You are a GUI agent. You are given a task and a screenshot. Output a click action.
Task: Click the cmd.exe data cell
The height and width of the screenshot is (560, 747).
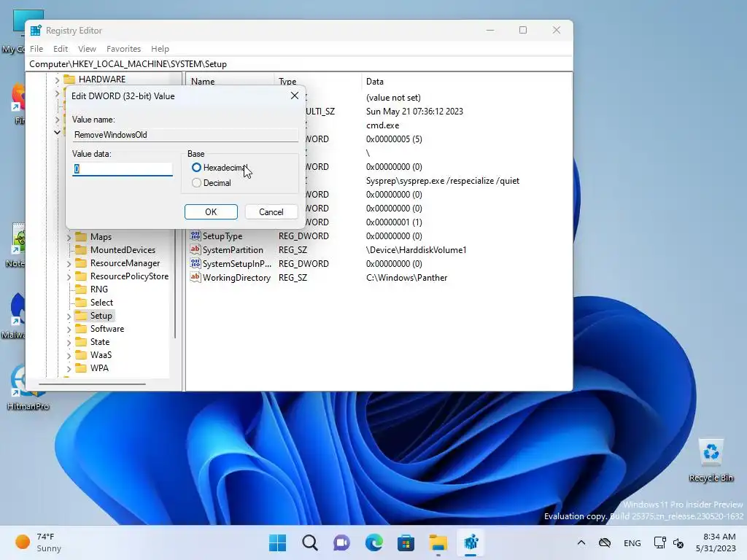[x=382, y=125]
